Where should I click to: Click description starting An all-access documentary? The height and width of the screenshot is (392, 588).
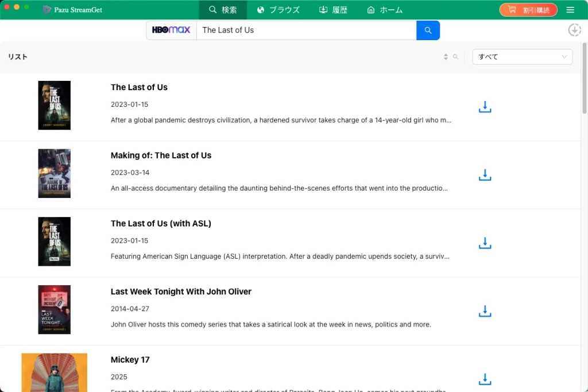[x=279, y=188]
